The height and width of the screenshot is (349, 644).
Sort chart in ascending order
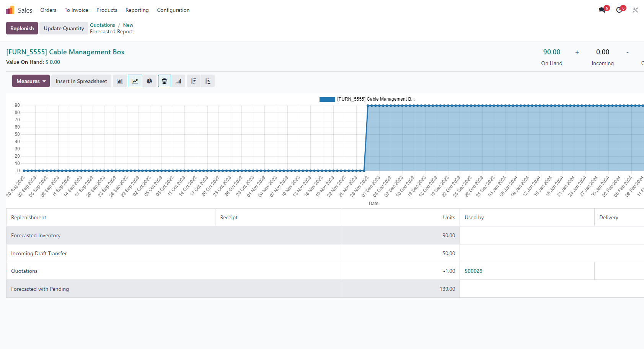pyautogui.click(x=208, y=81)
